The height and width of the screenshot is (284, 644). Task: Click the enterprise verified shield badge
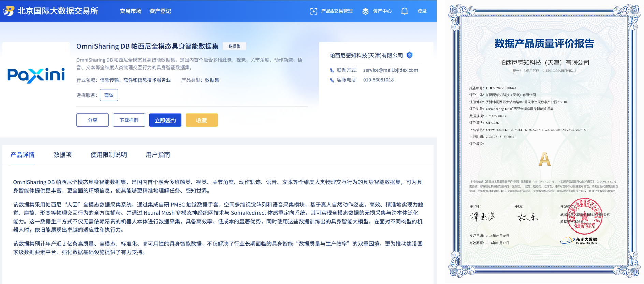point(410,55)
